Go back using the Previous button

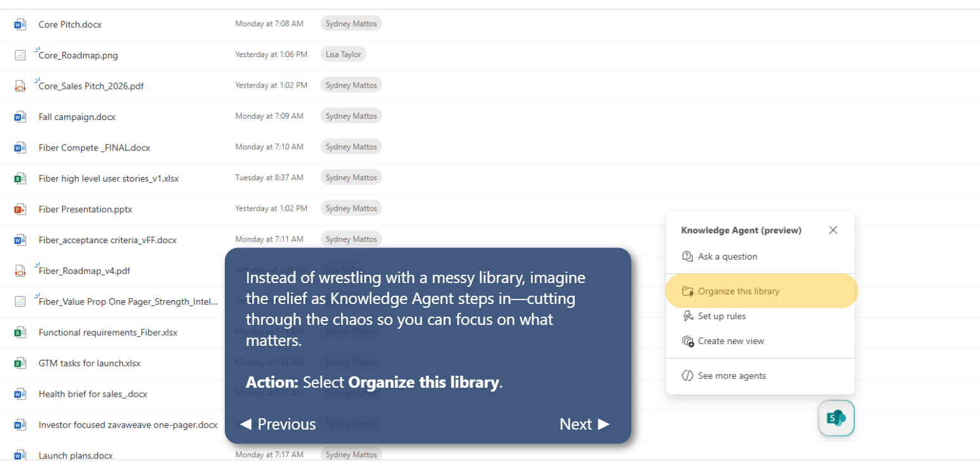tap(276, 424)
